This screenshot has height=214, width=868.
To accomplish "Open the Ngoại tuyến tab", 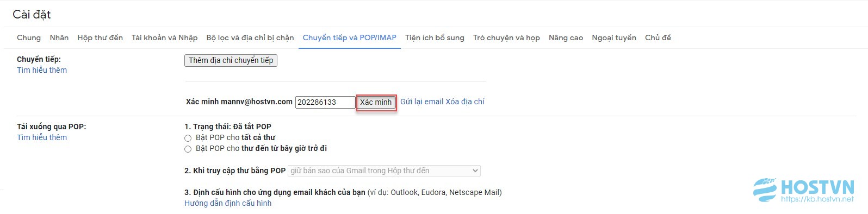I will pos(614,37).
